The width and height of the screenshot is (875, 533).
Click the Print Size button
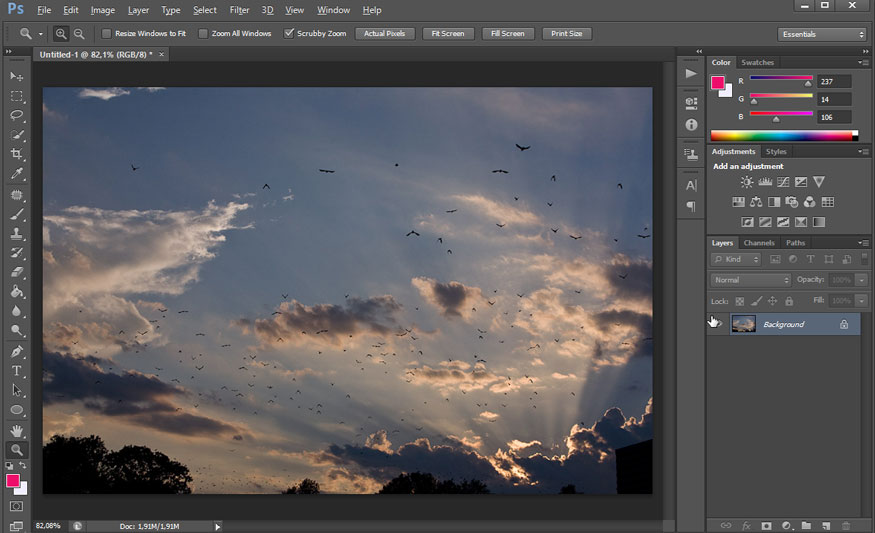(566, 33)
